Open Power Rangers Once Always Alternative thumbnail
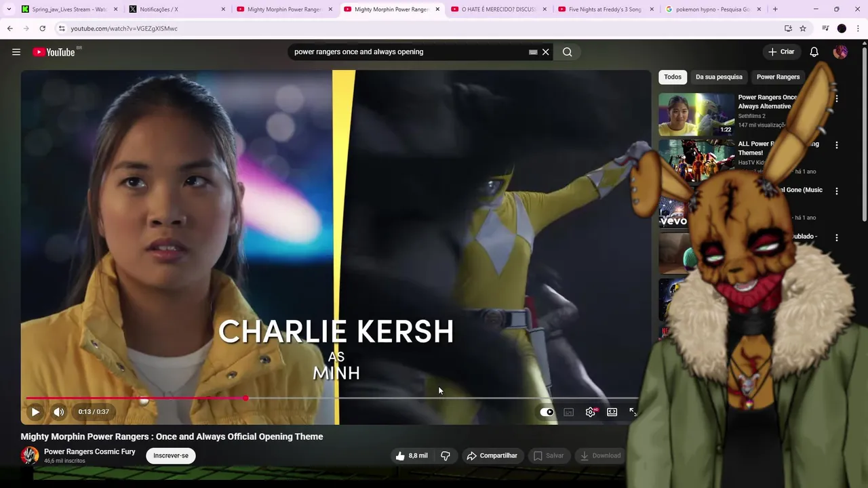 [696, 114]
